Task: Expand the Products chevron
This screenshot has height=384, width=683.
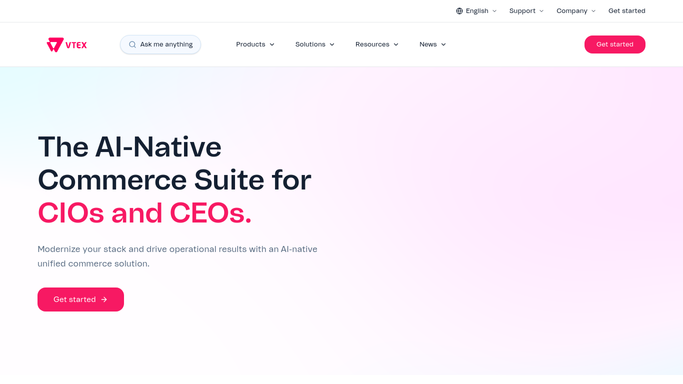Action: [272, 45]
